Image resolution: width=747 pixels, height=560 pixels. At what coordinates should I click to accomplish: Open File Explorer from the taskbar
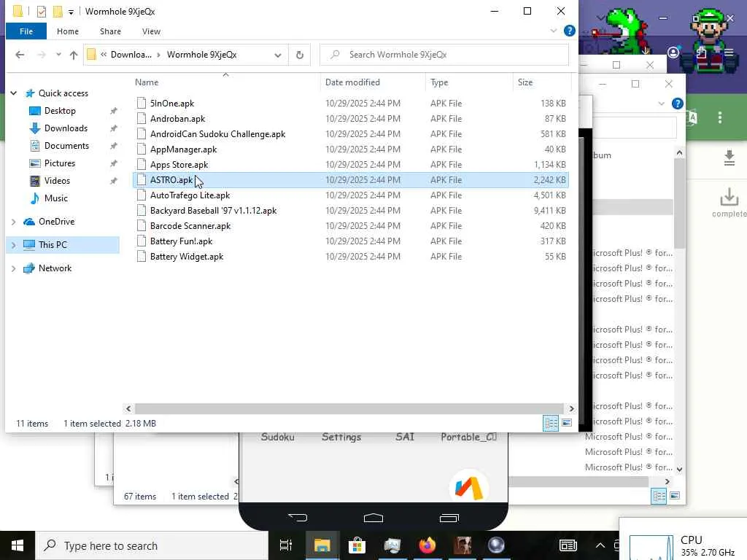(322, 545)
